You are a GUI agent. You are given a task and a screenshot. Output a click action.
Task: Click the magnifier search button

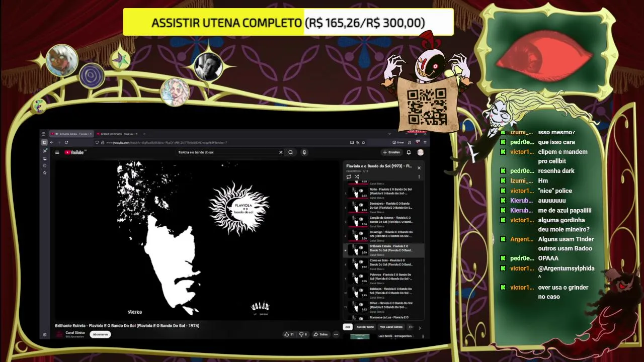point(290,152)
